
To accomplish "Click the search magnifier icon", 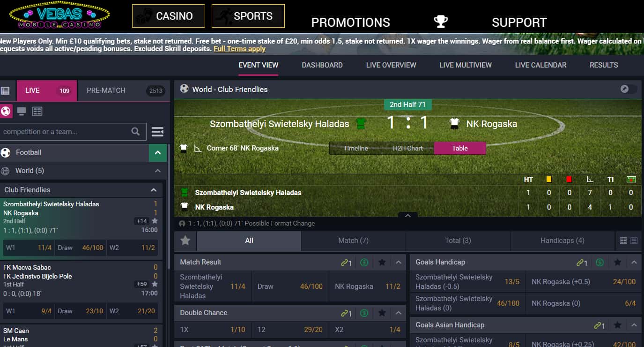I will 135,132.
